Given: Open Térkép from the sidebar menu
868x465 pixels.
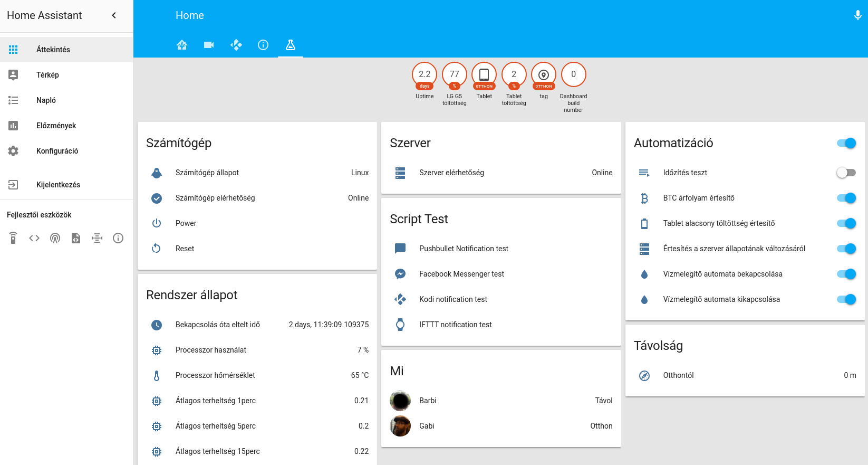Looking at the screenshot, I should pos(47,75).
